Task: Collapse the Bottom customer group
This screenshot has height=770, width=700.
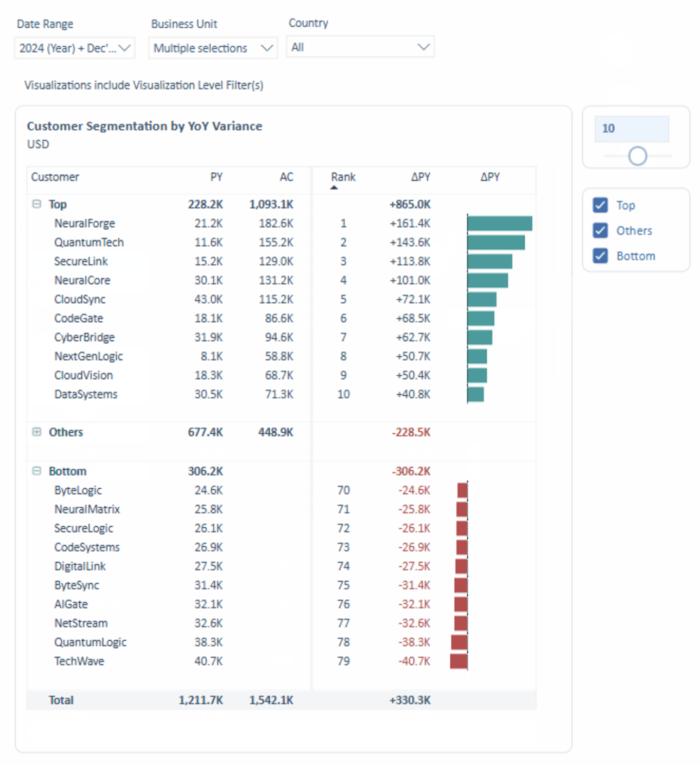Action: click(36, 471)
